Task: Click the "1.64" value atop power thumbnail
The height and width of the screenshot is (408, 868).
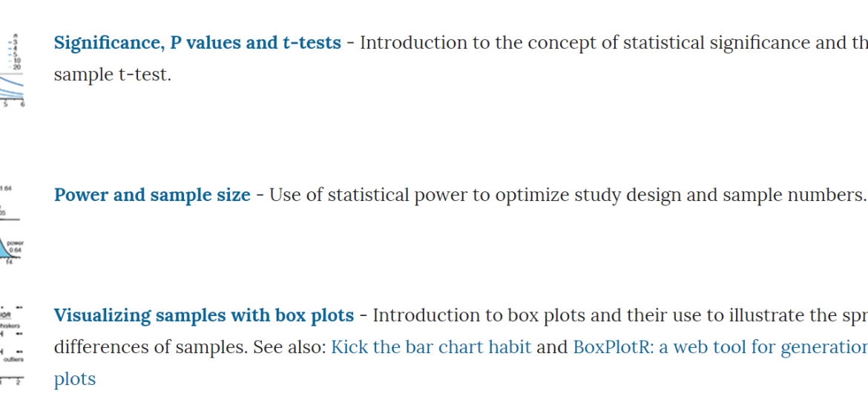Action: (x=6, y=188)
